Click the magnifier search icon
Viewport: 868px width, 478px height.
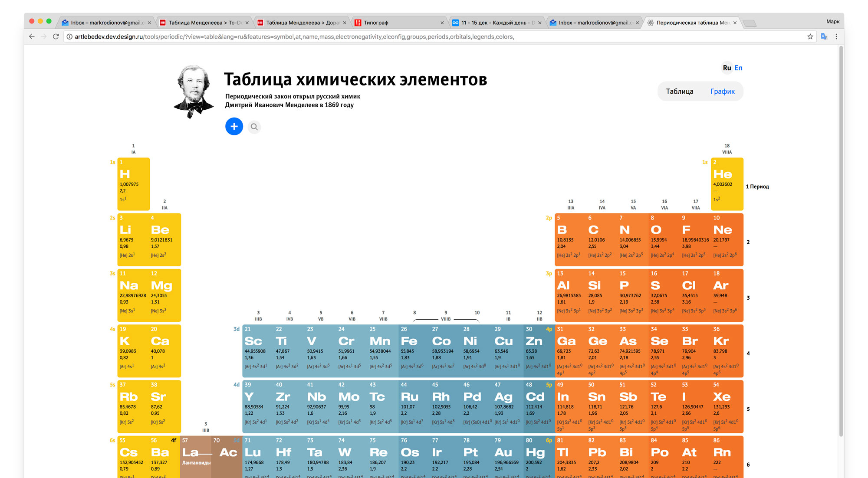coord(254,127)
